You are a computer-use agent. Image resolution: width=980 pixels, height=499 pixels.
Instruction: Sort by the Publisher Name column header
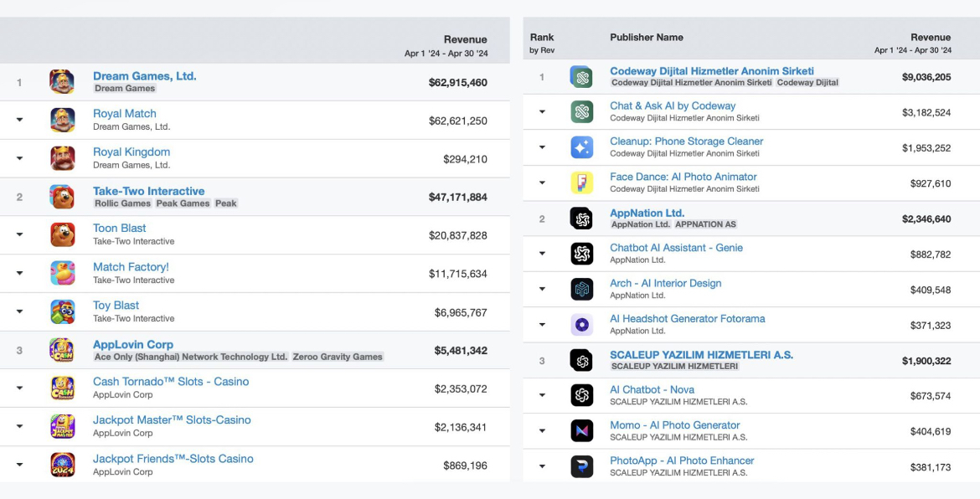click(647, 38)
